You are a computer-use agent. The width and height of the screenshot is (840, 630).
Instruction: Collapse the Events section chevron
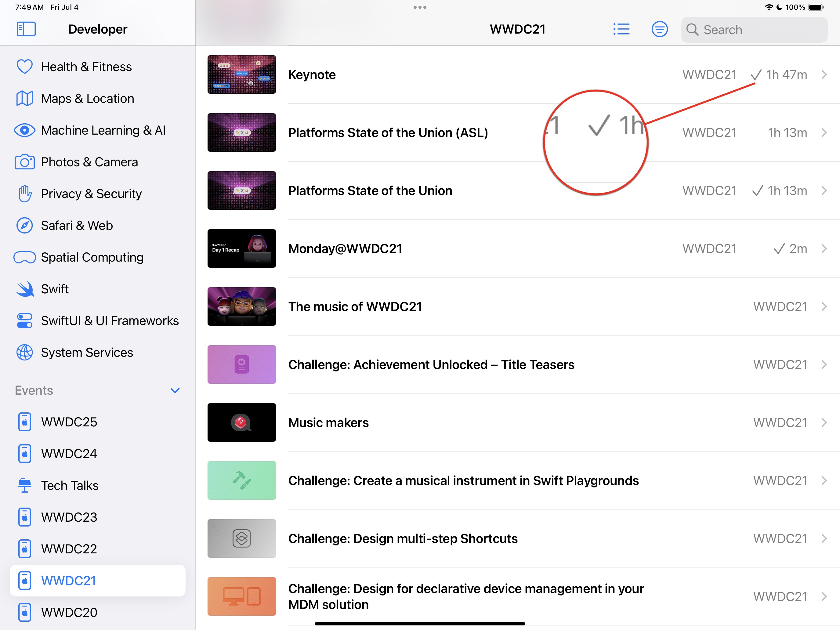click(x=175, y=390)
